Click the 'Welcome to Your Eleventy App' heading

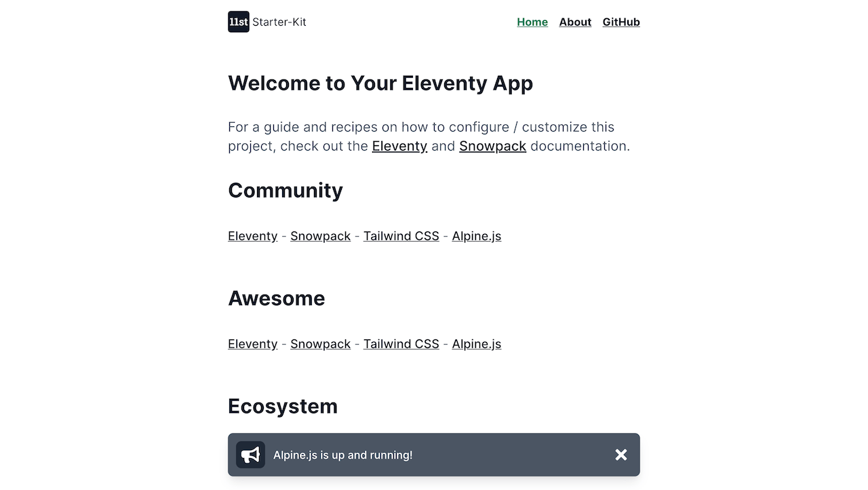380,83
